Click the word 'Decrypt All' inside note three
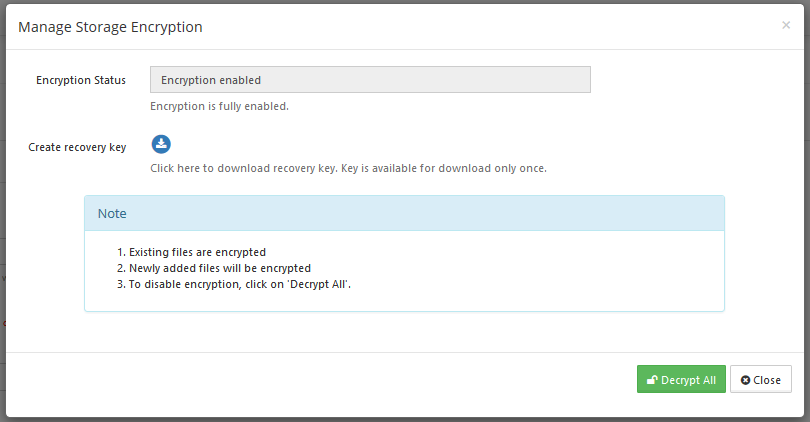The width and height of the screenshot is (810, 422). tap(319, 284)
